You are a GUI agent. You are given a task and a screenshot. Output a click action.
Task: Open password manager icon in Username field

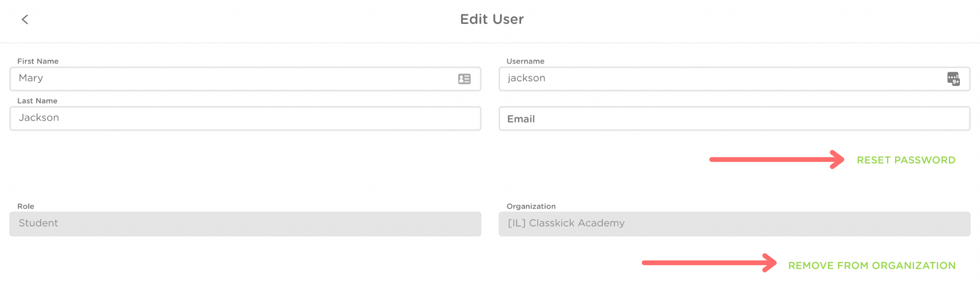pos(953,79)
